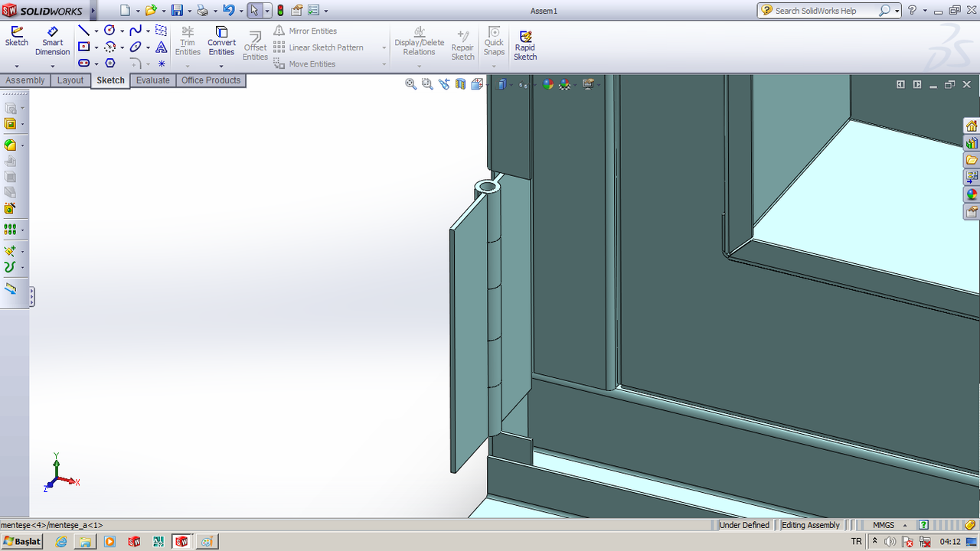
Task: Open Appearances and Scenes pane icon
Action: pos(972,194)
